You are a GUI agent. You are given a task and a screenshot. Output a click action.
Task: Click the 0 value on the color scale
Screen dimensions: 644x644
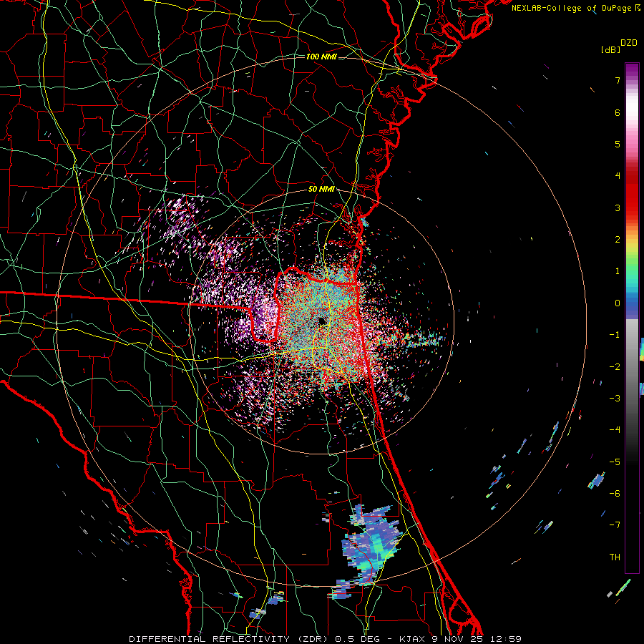618,303
